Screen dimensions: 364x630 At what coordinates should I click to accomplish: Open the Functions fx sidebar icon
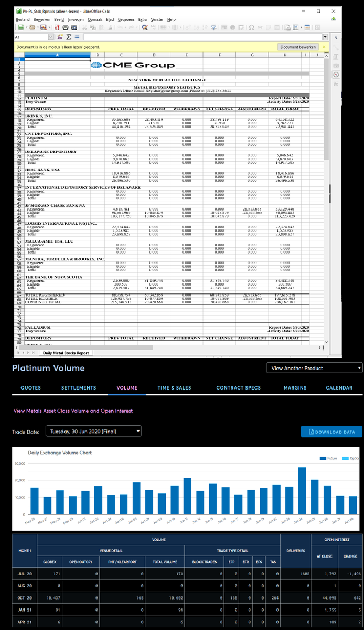[x=336, y=83]
